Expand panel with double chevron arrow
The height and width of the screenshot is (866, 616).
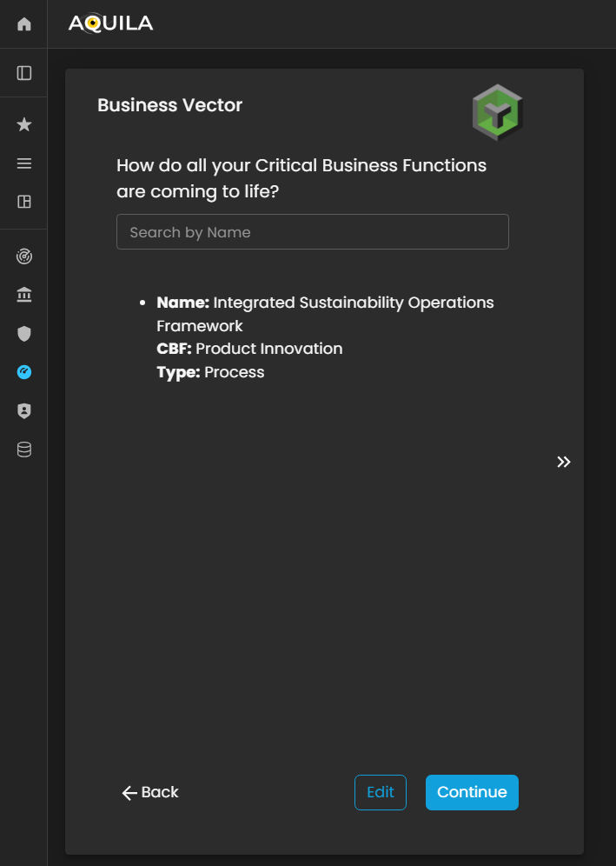point(564,462)
